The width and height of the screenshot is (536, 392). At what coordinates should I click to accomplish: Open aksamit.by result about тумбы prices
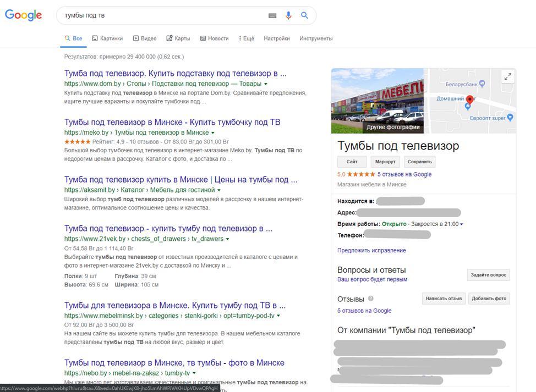181,180
